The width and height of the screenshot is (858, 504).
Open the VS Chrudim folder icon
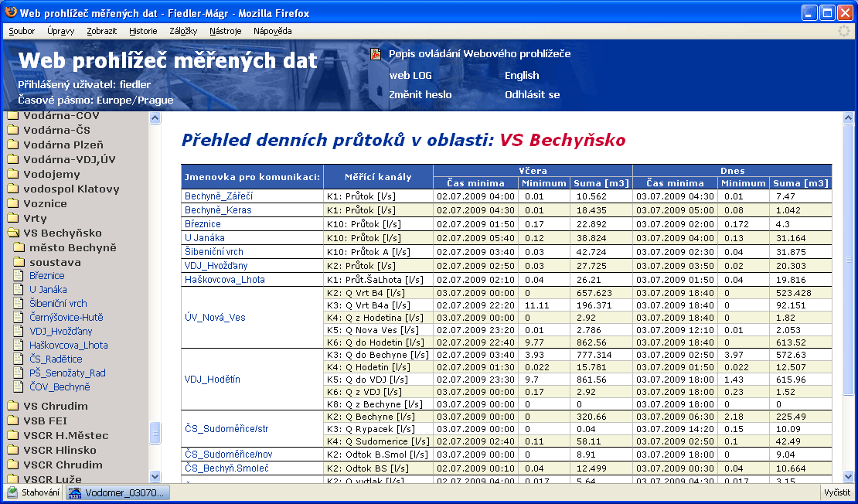pyautogui.click(x=13, y=406)
